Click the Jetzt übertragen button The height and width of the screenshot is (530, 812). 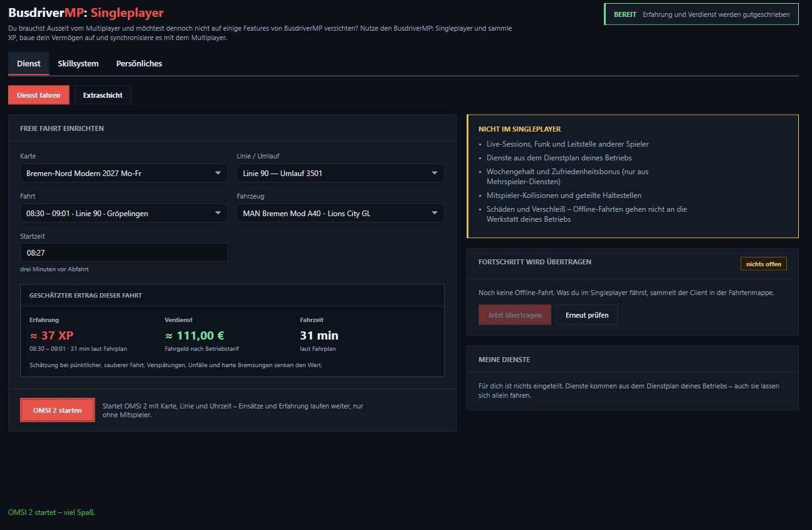tap(515, 315)
